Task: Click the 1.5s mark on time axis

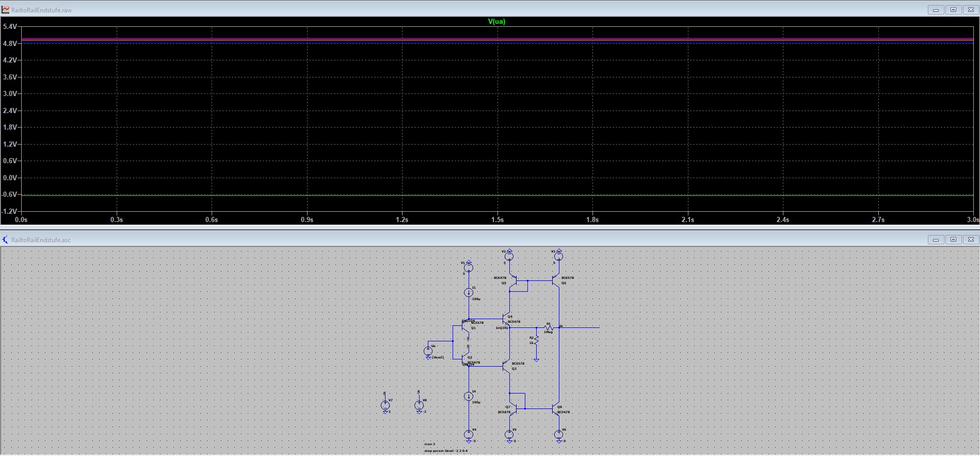Action: point(497,219)
